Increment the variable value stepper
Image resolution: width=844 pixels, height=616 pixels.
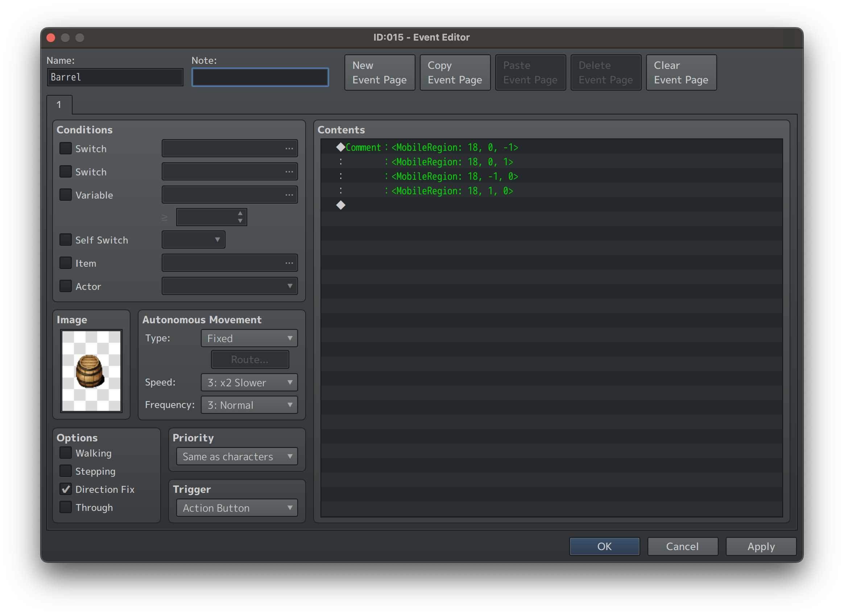point(240,213)
